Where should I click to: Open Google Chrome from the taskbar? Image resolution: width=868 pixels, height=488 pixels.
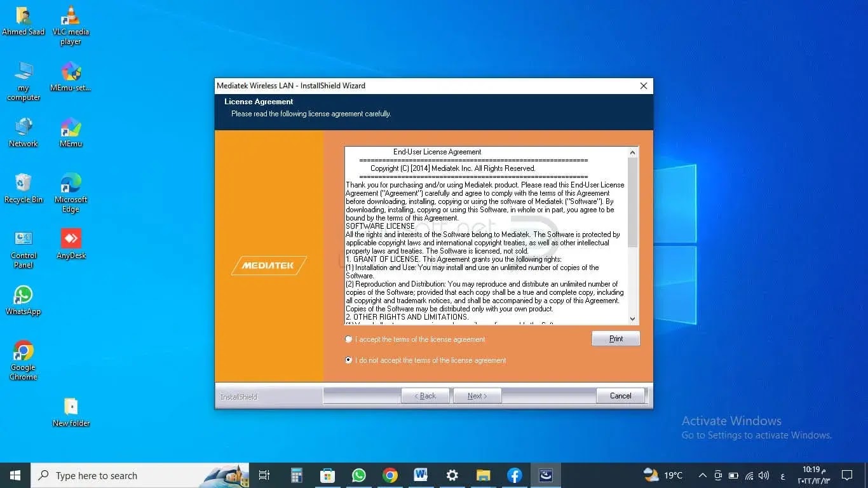390,475
